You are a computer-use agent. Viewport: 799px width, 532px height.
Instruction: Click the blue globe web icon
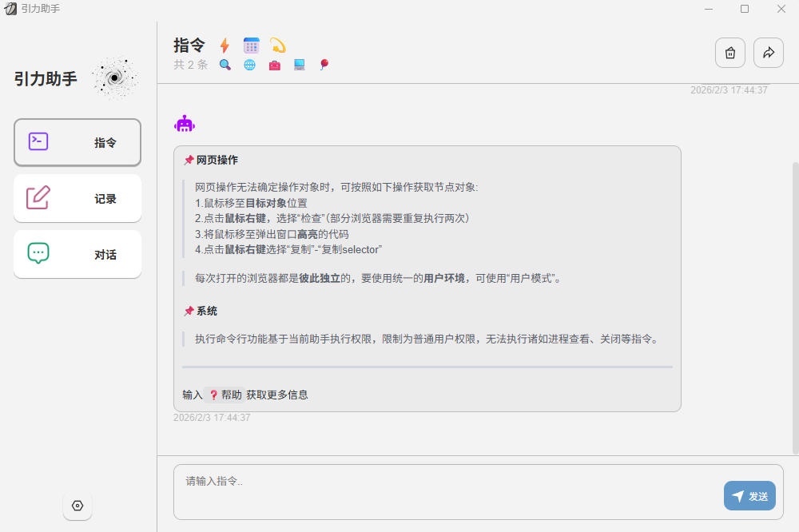click(x=249, y=65)
